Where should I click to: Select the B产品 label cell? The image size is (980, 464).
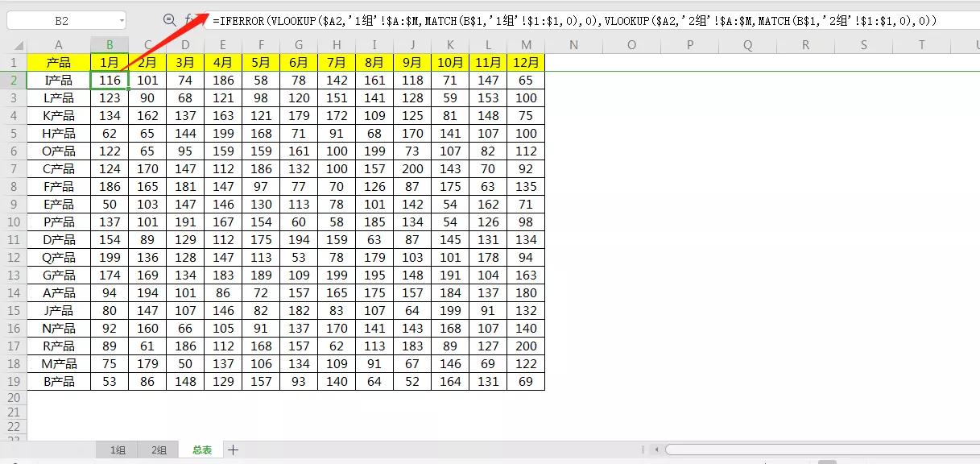pos(59,381)
